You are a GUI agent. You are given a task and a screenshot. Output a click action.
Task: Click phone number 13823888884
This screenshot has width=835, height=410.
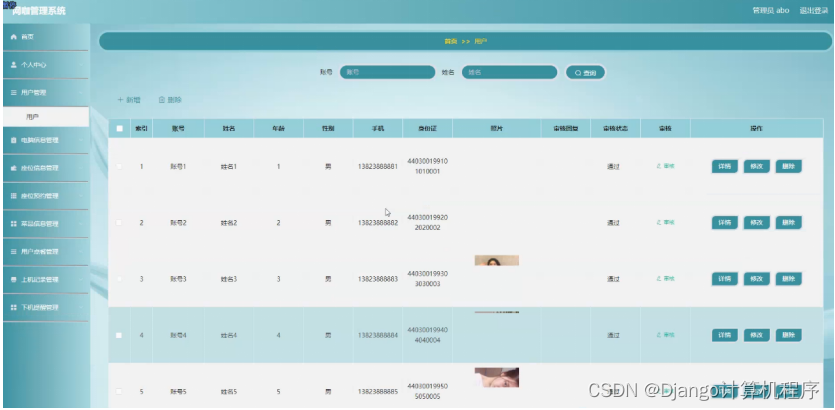pyautogui.click(x=378, y=335)
